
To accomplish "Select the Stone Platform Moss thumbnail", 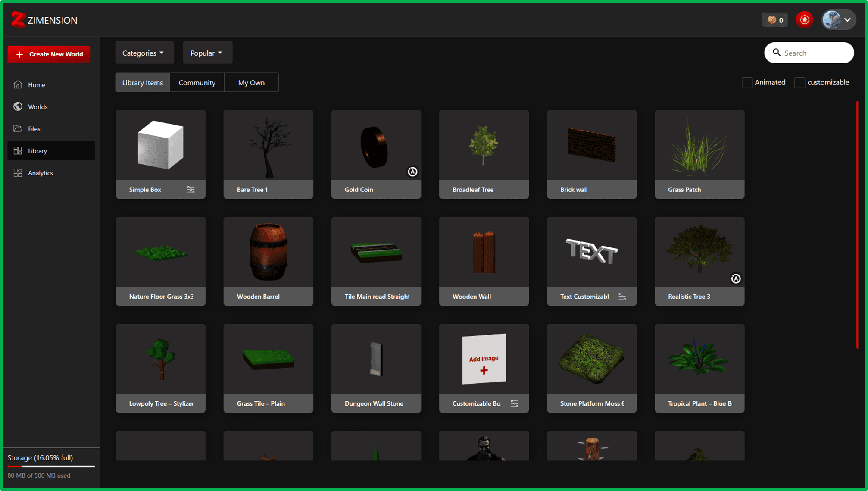I will coord(591,359).
